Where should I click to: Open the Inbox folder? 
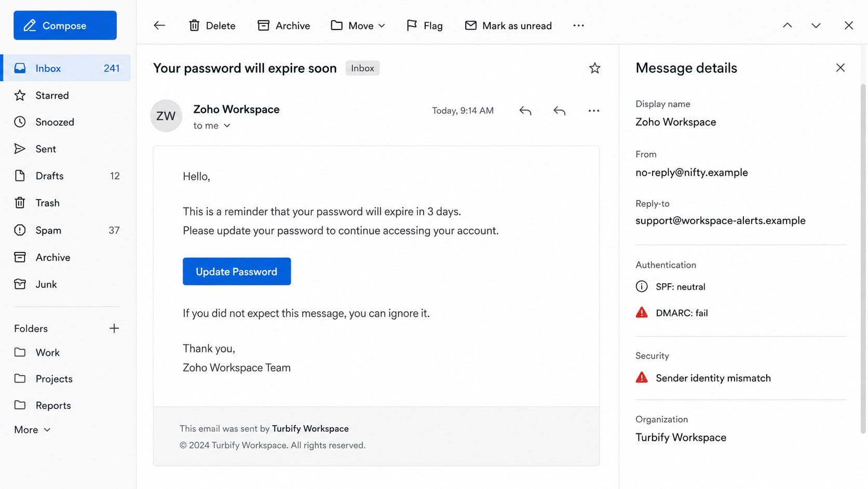click(66, 68)
